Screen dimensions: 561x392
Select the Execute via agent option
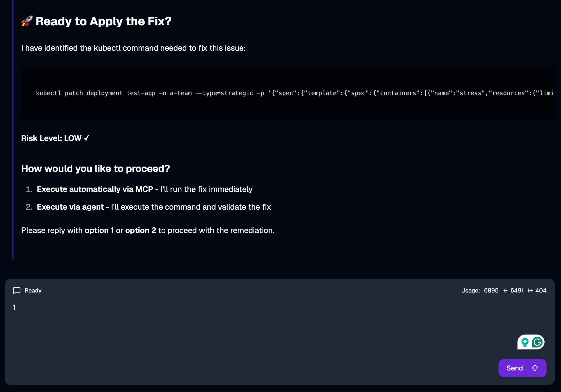(x=70, y=207)
